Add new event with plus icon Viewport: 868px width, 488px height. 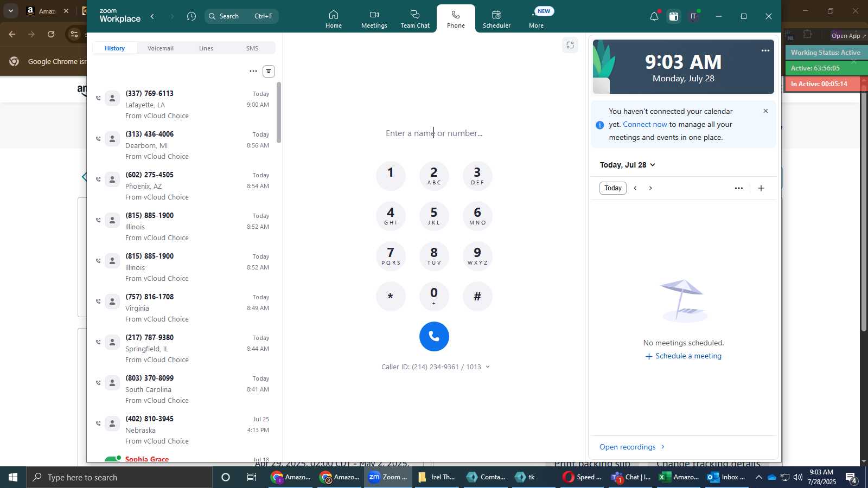(x=761, y=188)
